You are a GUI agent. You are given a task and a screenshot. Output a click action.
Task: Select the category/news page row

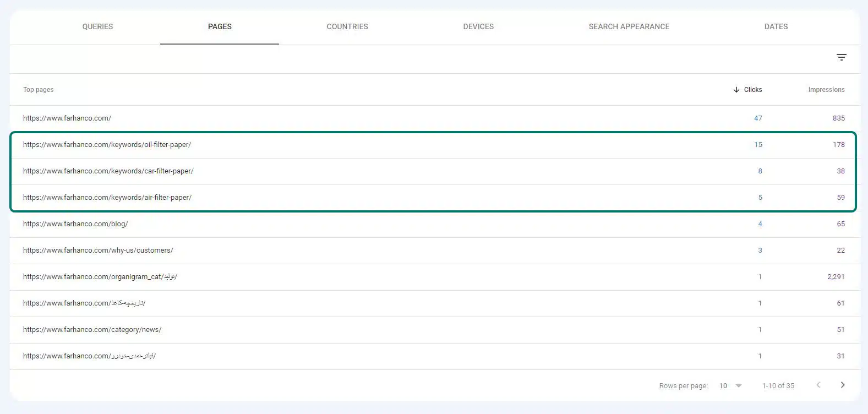tap(92, 330)
